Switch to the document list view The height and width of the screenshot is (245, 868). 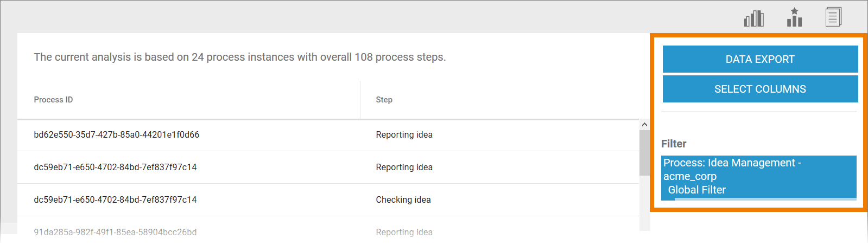click(833, 17)
